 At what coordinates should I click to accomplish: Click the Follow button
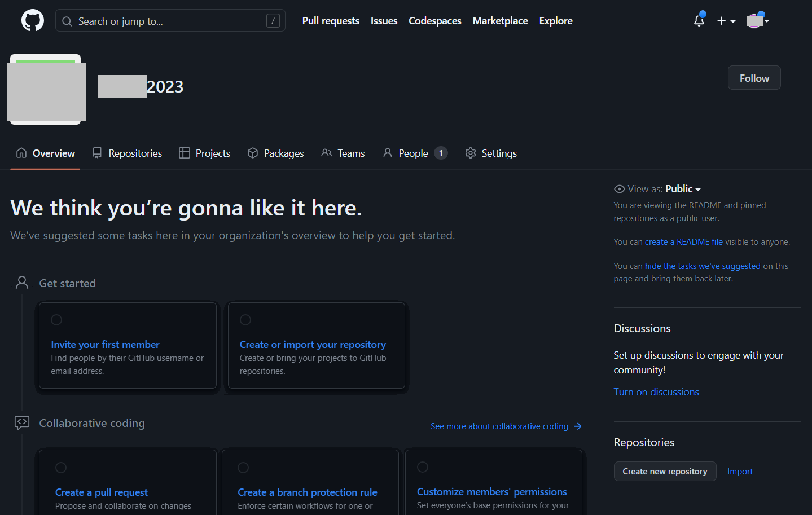(754, 78)
